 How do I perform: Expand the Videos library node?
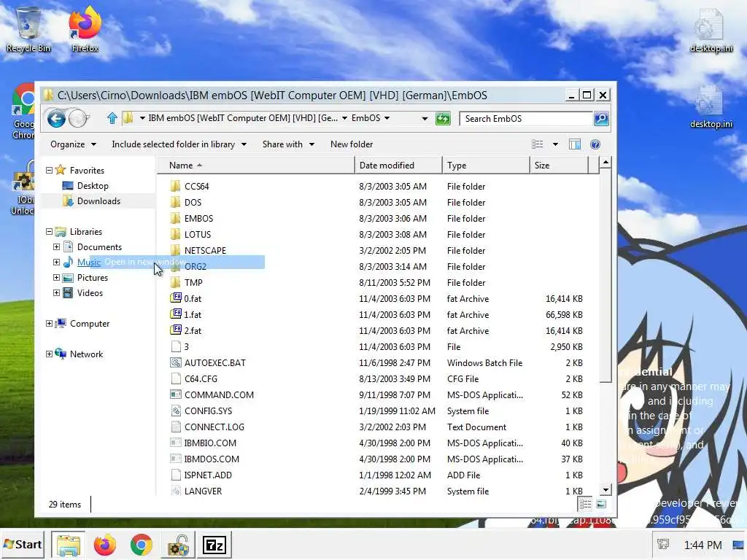tap(56, 293)
